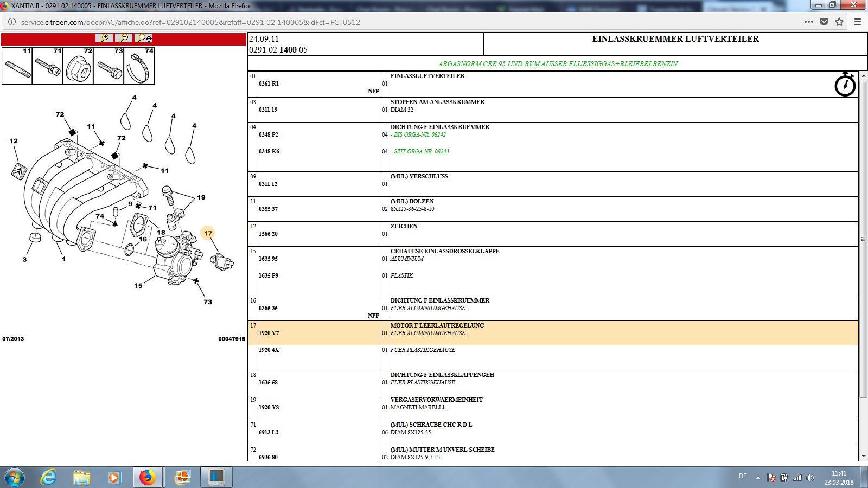Image resolution: width=868 pixels, height=488 pixels.
Task: Click the magnifier with crosshair arrows icon
Action: click(144, 38)
